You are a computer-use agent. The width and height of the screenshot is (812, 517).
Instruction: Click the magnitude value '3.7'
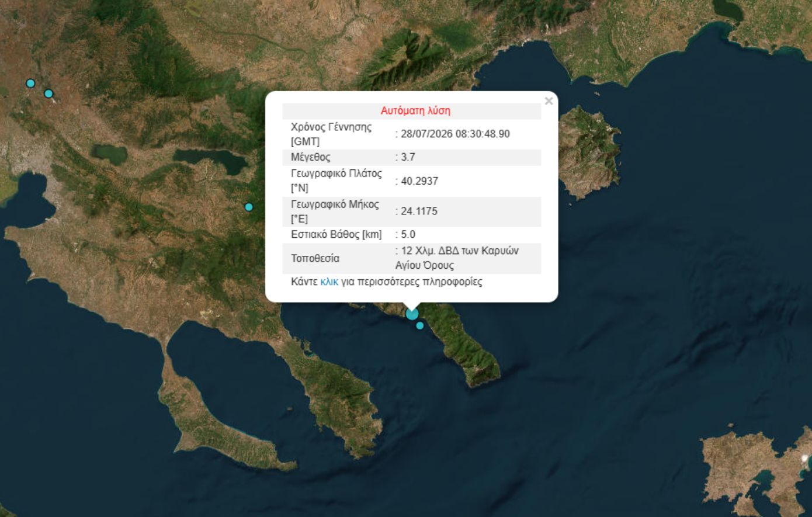tap(408, 157)
